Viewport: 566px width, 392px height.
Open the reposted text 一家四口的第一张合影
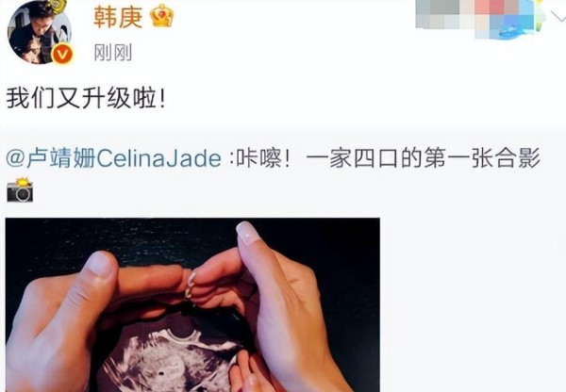click(423, 158)
